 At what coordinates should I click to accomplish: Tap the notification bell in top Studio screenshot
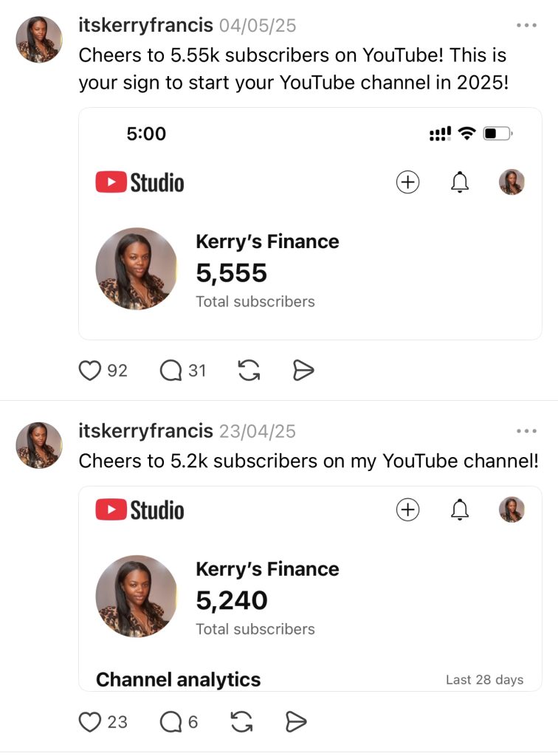(x=459, y=182)
